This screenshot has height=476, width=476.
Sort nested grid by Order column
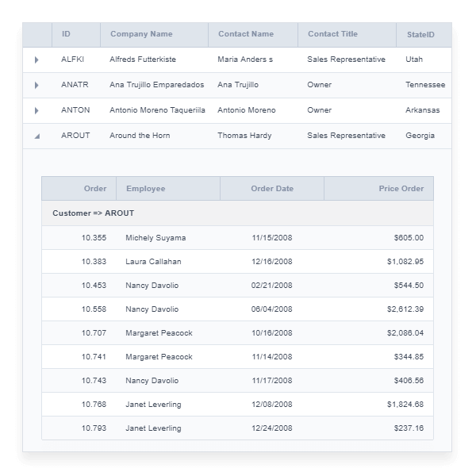(79, 189)
